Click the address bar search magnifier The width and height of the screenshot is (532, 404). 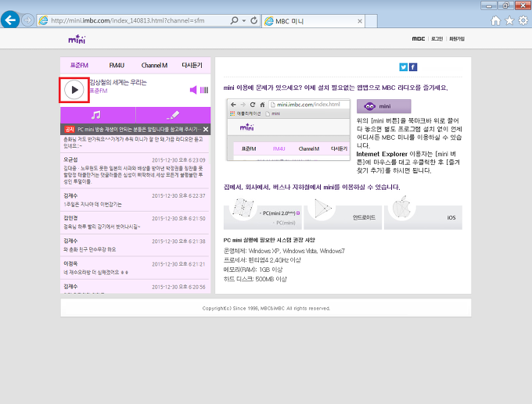(234, 20)
